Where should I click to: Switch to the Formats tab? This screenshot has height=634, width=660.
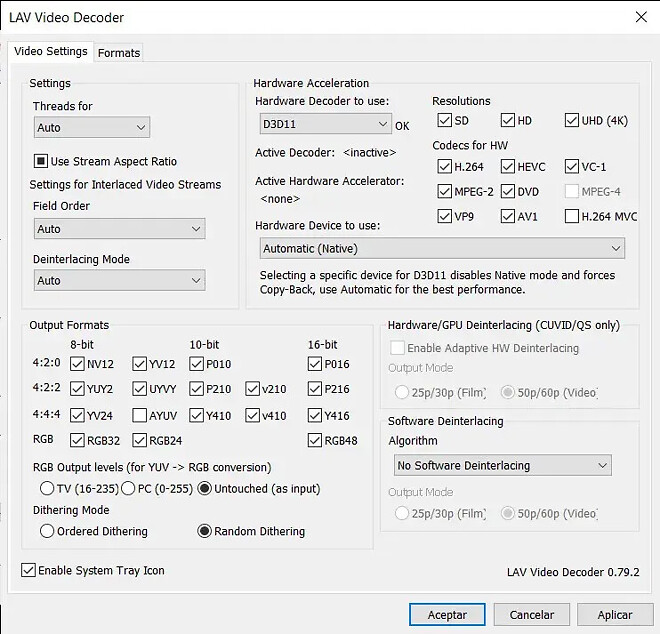119,52
